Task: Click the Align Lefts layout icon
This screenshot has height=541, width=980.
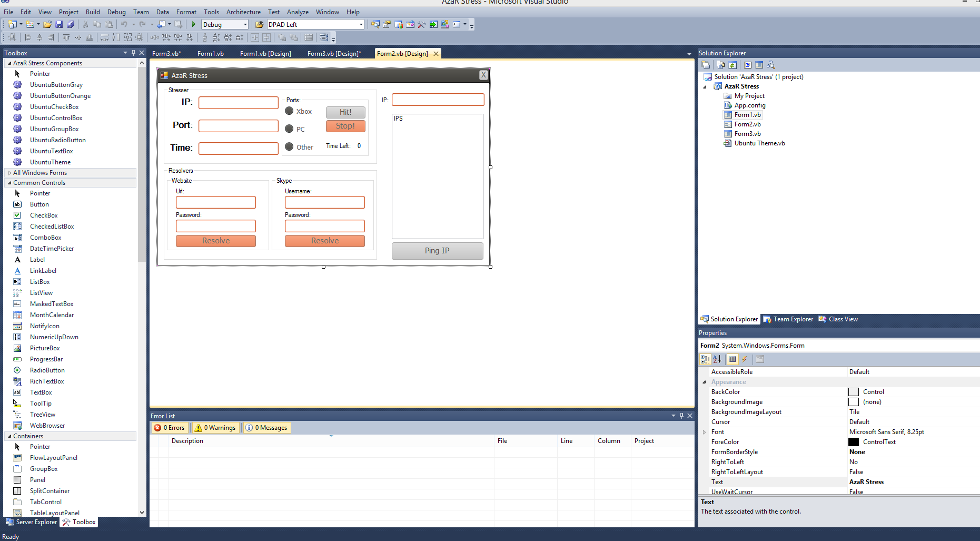Action: pyautogui.click(x=28, y=37)
